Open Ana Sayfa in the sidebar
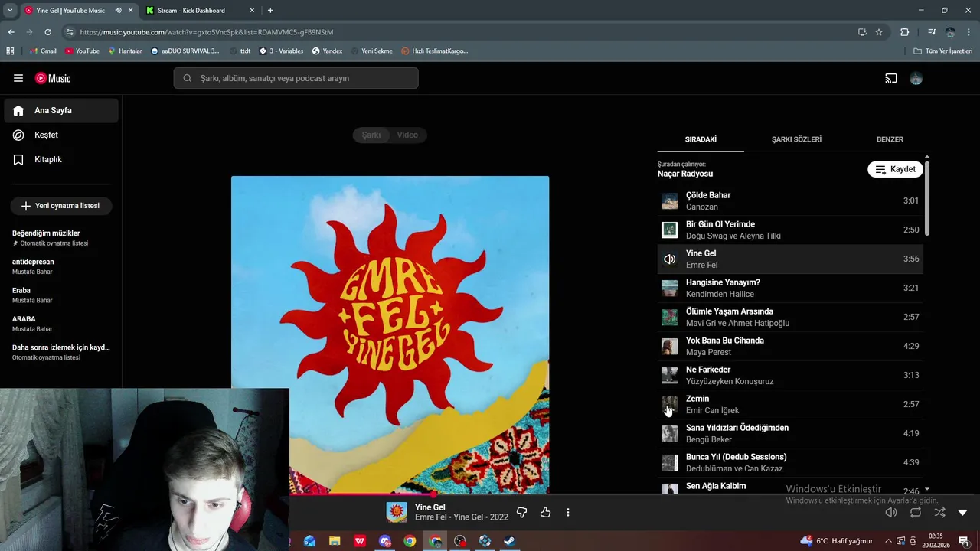 click(61, 110)
